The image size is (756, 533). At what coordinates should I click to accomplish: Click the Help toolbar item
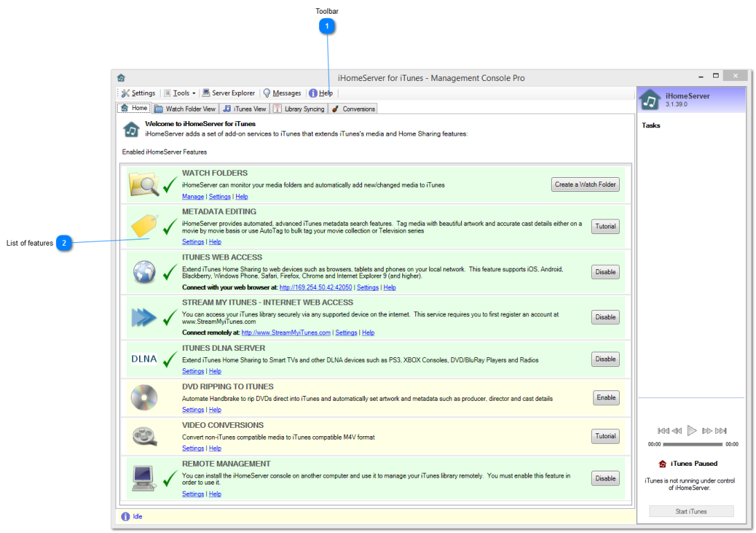(x=321, y=93)
